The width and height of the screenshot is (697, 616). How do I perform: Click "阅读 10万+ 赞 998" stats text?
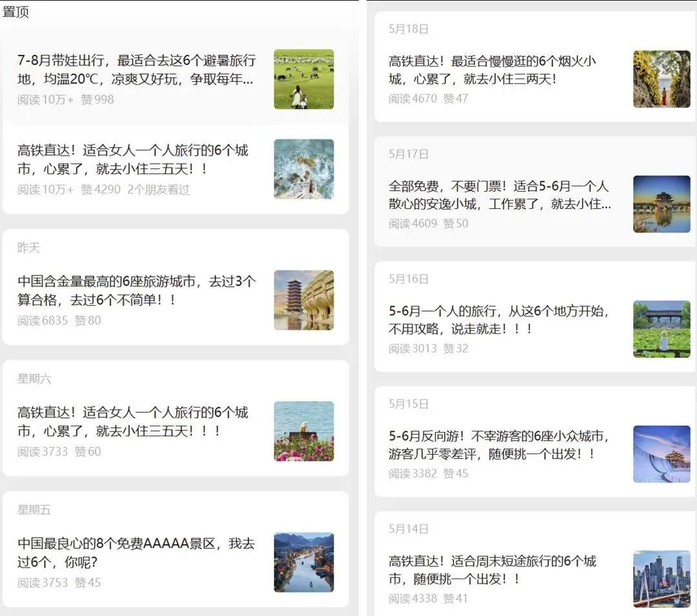click(66, 99)
